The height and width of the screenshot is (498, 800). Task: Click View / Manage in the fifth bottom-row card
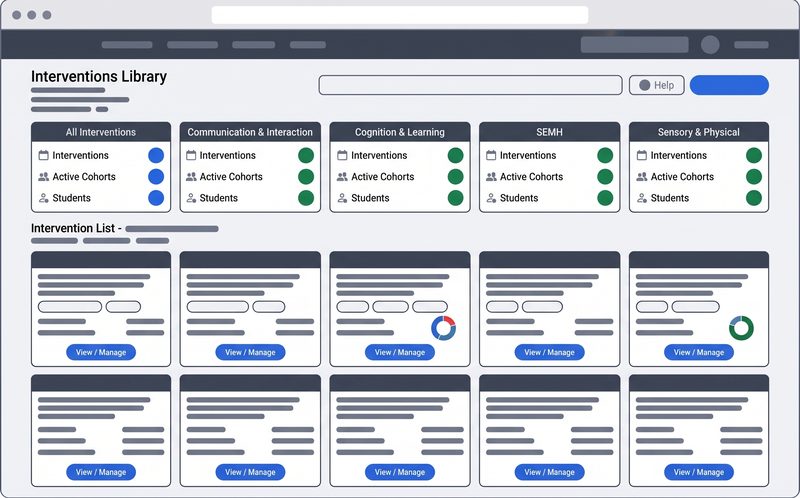click(x=699, y=472)
